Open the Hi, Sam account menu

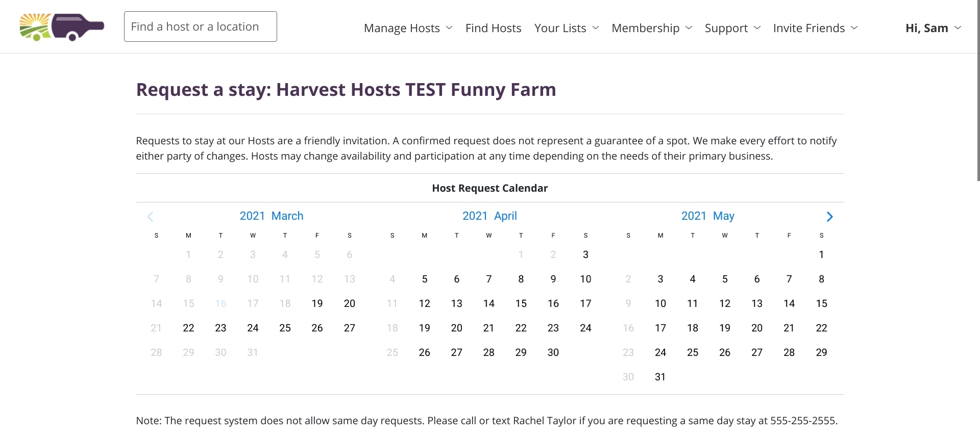pyautogui.click(x=934, y=28)
